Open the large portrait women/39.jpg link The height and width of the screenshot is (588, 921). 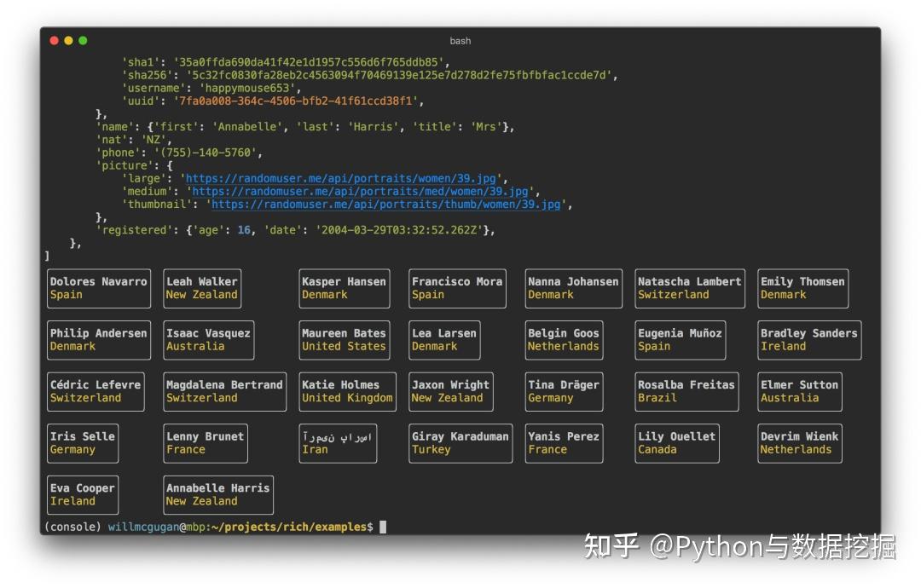click(341, 178)
